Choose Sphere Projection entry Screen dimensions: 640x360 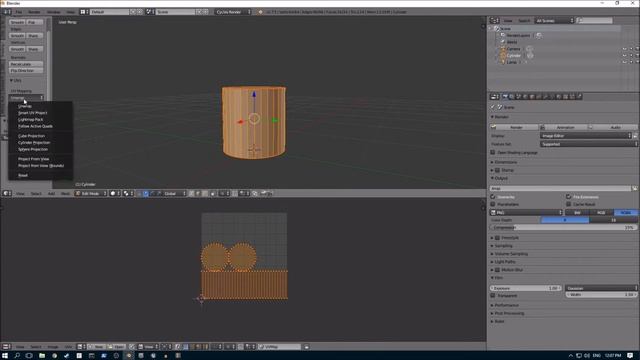pos(33,149)
